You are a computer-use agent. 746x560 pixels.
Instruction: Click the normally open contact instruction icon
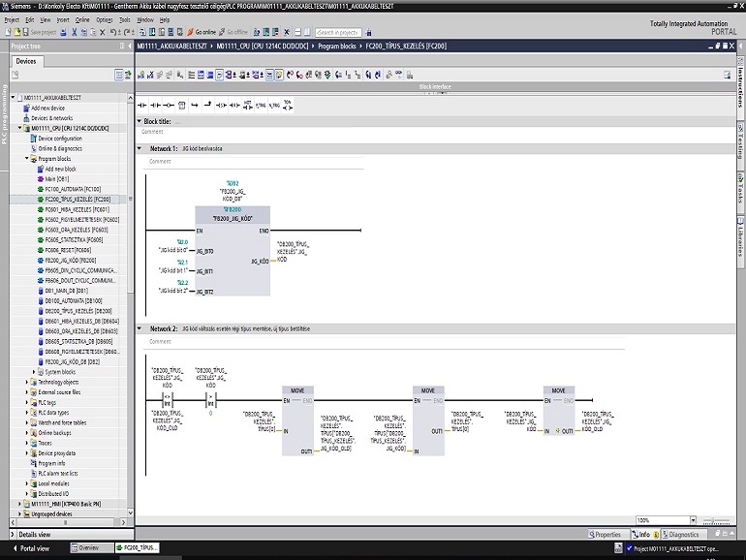(x=141, y=106)
